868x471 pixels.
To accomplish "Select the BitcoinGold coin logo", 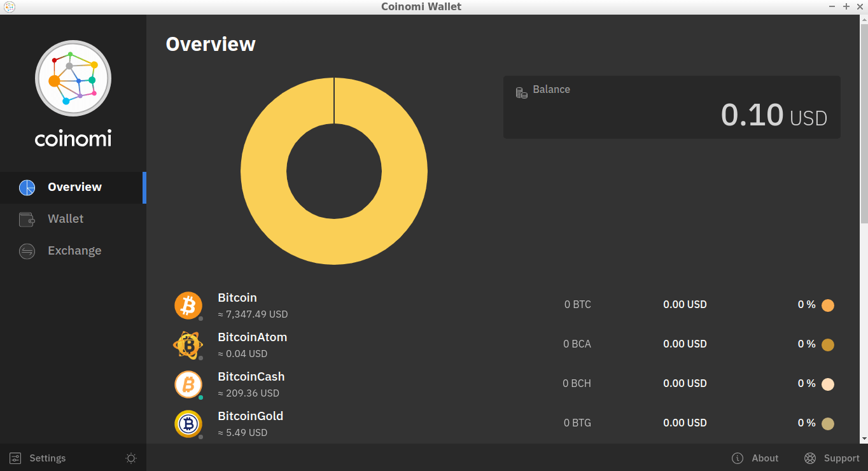I will click(x=188, y=424).
